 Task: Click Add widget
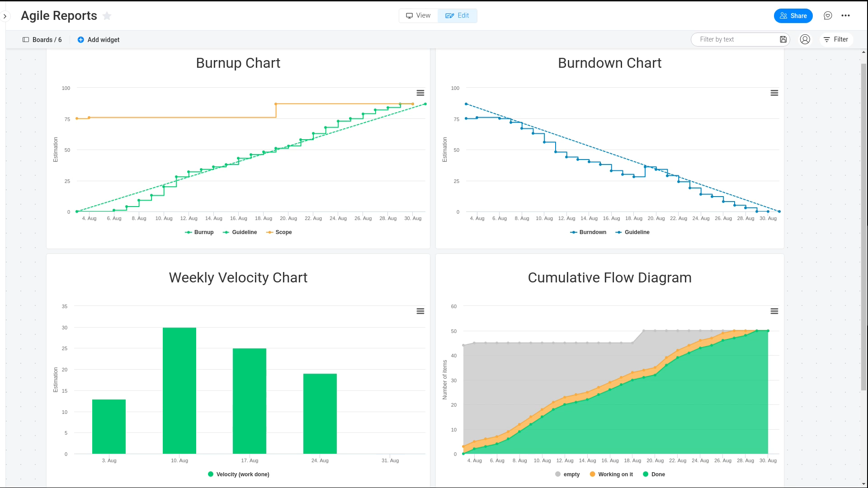[x=99, y=40]
